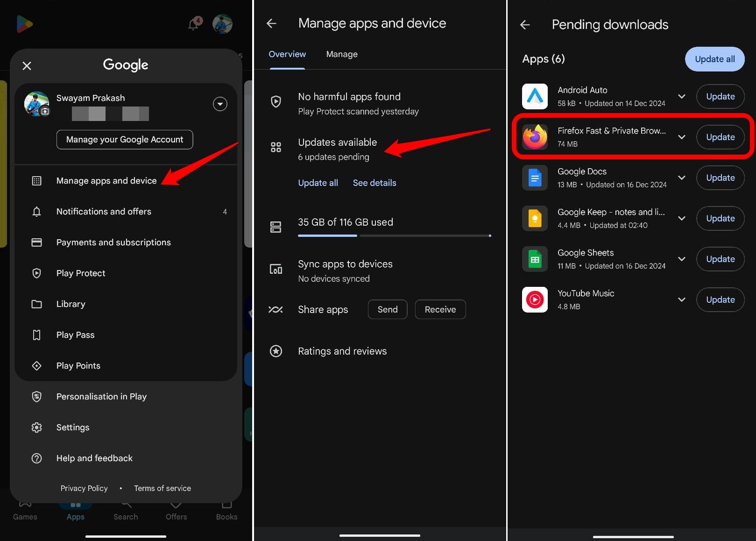Click the Settings gear icon
The width and height of the screenshot is (756, 541).
pyautogui.click(x=36, y=427)
